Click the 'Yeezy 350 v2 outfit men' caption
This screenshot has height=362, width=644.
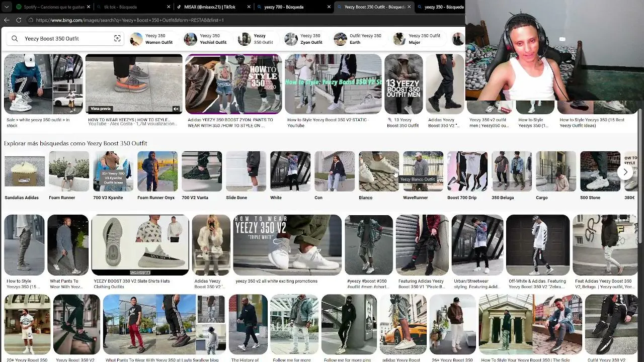488,123
